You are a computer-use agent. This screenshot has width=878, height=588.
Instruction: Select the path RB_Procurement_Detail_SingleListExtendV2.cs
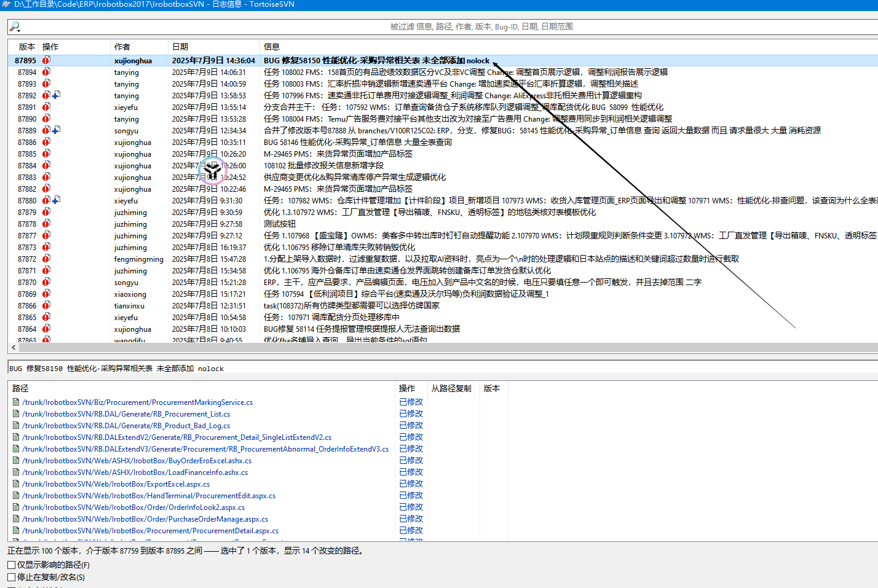(x=177, y=437)
